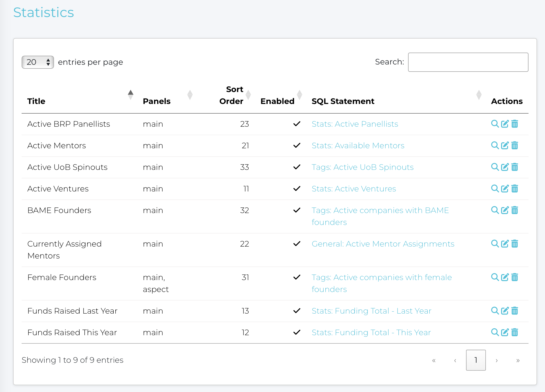Sort table by Enabled column
Screen dimensions: 545x392
tap(277, 101)
